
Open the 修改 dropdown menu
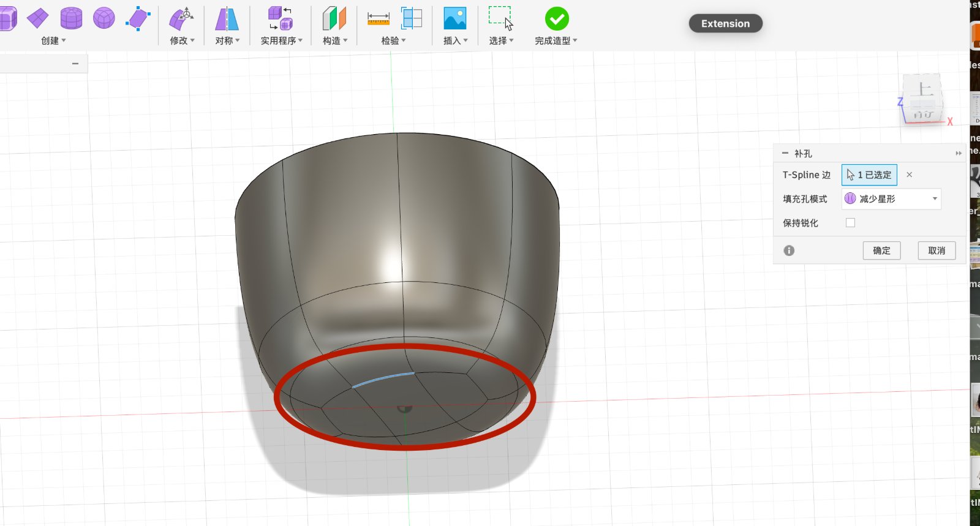(x=182, y=40)
